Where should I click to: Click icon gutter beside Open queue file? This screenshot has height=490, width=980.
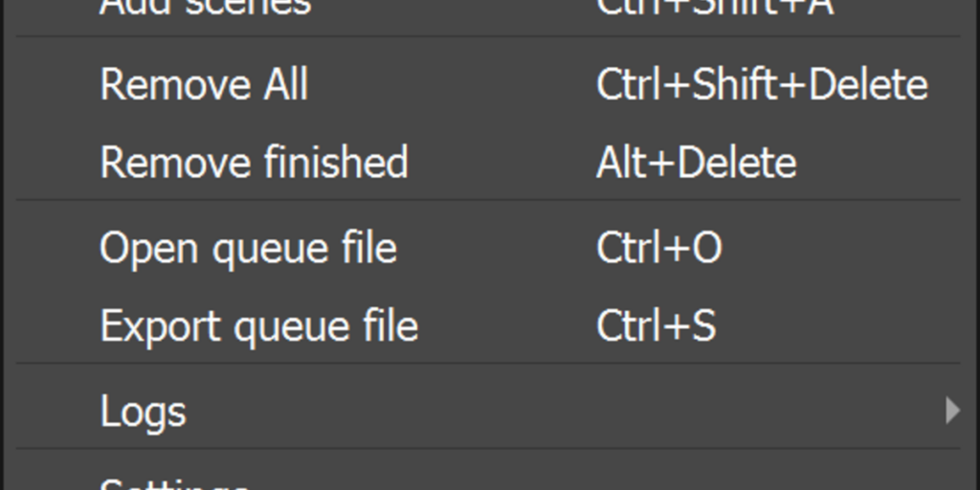(55, 248)
